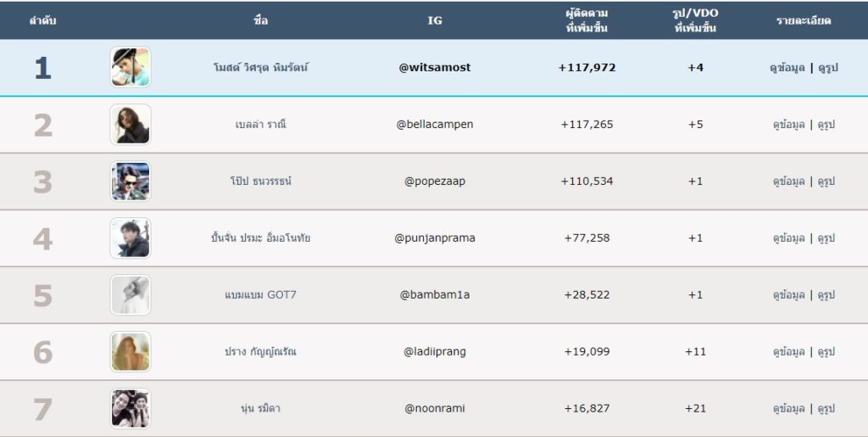The height and width of the screenshot is (437, 868).
Task: Click the รูป/VDO ที่เพิ่มขึ้น column header
Action: point(695,20)
